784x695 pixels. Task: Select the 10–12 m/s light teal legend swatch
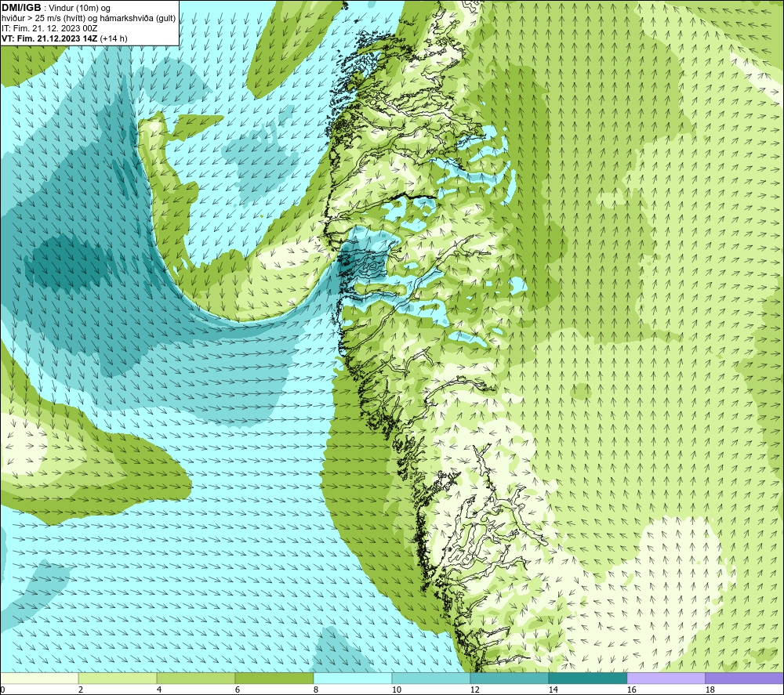coord(431,678)
